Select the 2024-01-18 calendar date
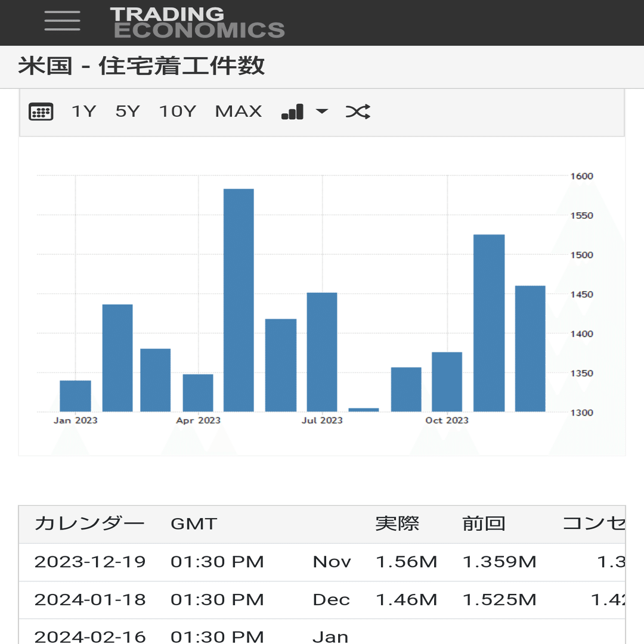The image size is (644, 644). click(90, 600)
